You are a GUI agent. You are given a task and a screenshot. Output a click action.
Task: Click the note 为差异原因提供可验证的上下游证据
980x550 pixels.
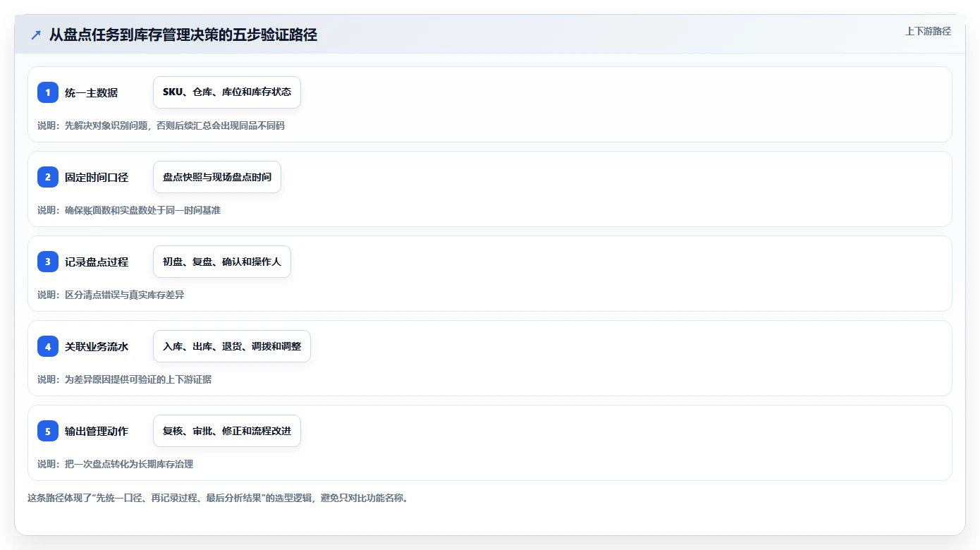pyautogui.click(x=124, y=379)
